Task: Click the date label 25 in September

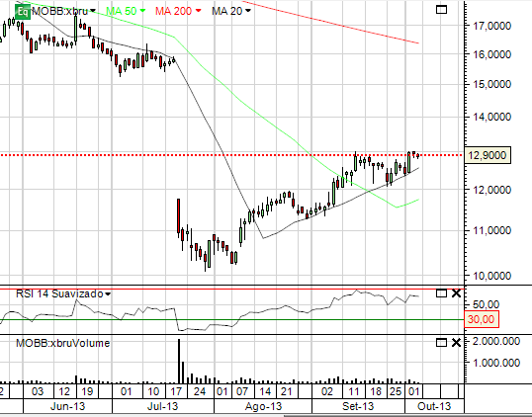Action: point(396,391)
